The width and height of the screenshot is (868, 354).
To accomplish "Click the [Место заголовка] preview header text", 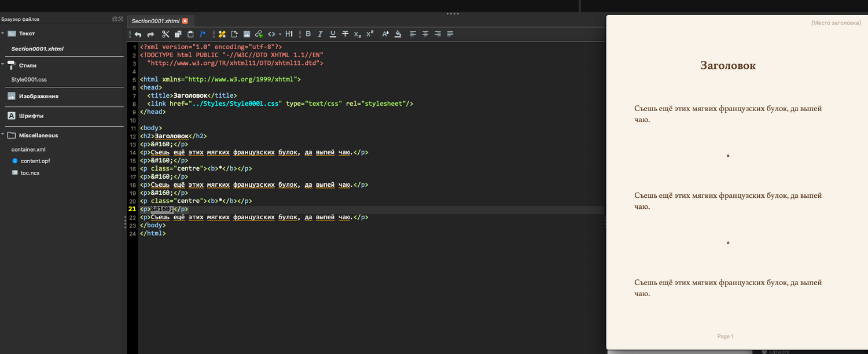I will pos(836,23).
